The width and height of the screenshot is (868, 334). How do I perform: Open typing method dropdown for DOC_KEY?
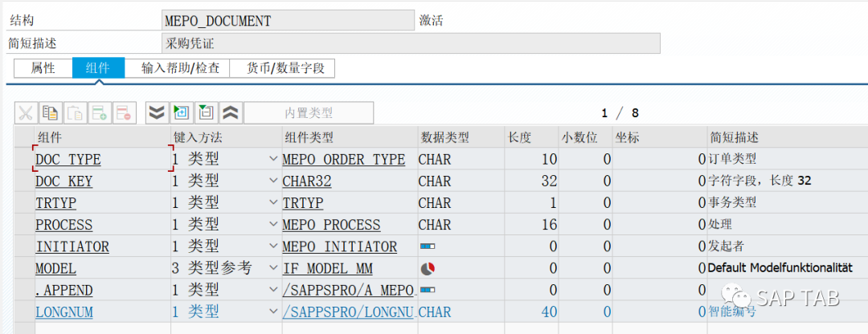tap(273, 181)
